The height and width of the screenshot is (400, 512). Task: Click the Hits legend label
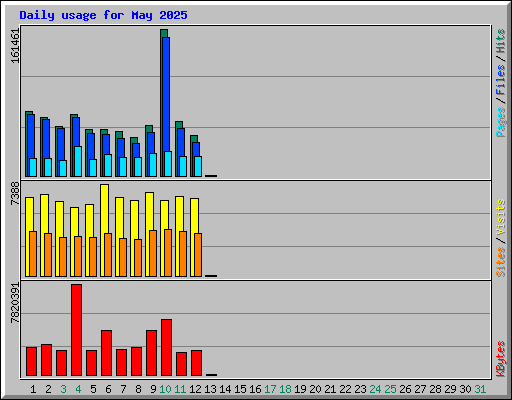click(500, 41)
